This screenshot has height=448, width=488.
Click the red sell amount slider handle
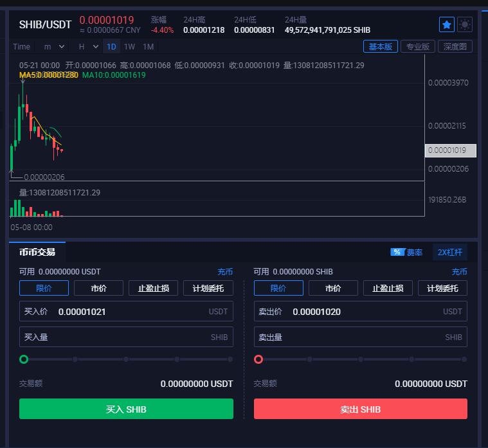point(258,359)
